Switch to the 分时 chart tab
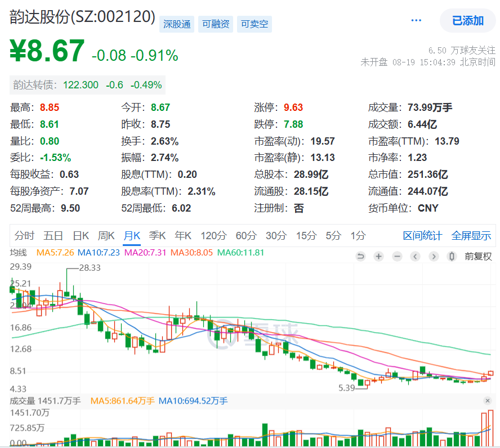Viewport: 500px width, 448px height. pos(24,236)
